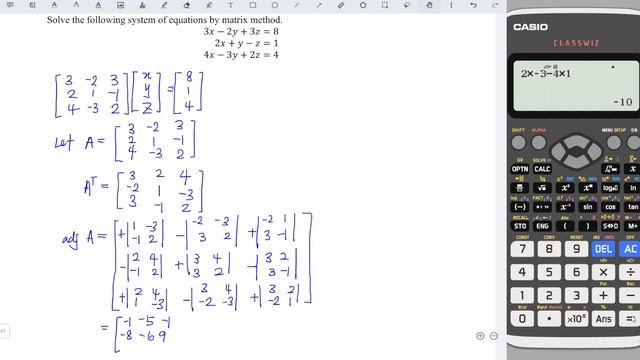Click the close parenthesis key
Image resolution: width=640 pixels, height=360 pixels.
point(588,226)
